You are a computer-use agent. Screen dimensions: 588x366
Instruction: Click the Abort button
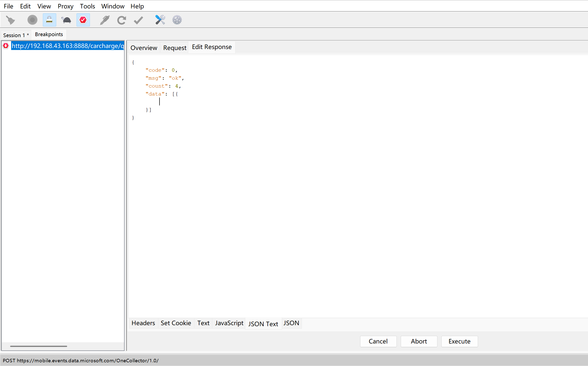pos(419,341)
